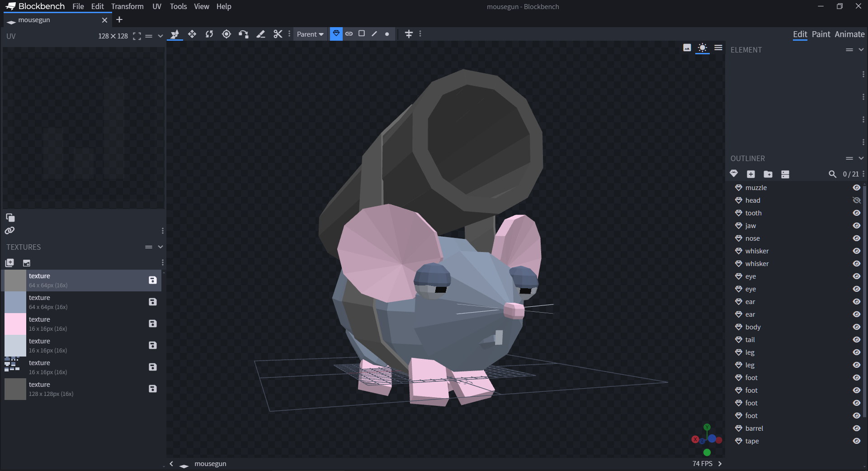Toggle viewport shading sun icon
This screenshot has width=868, height=471.
point(703,48)
